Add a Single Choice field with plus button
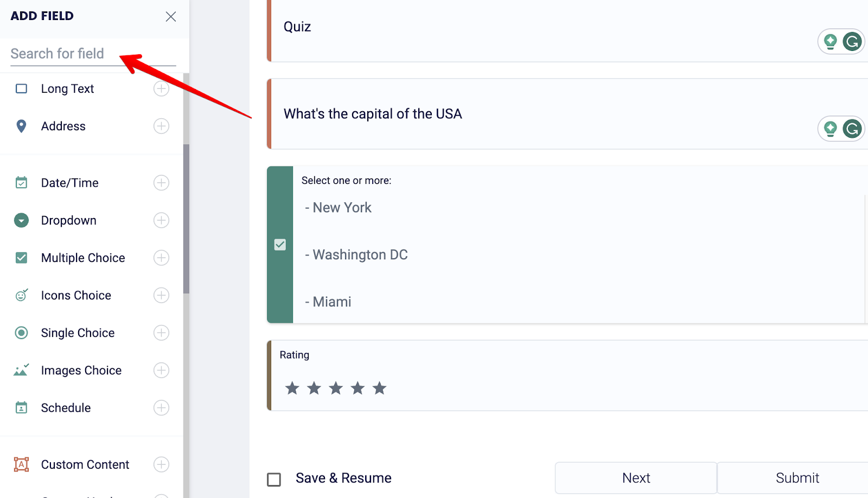 click(x=161, y=333)
